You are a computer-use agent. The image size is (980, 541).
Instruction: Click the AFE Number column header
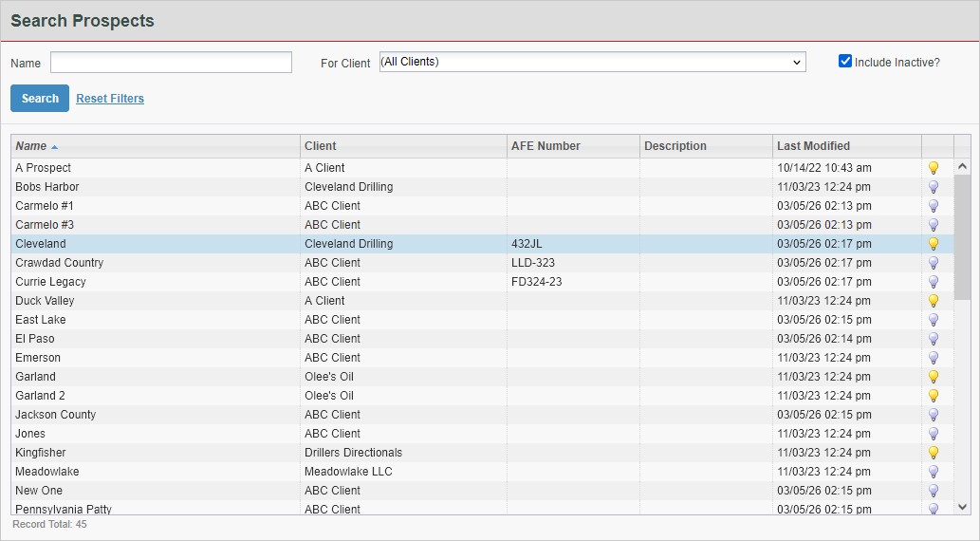click(545, 146)
